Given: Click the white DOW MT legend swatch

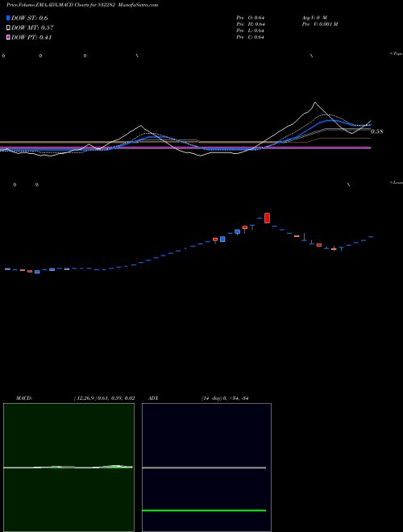Looking at the screenshot, I should (x=8, y=28).
